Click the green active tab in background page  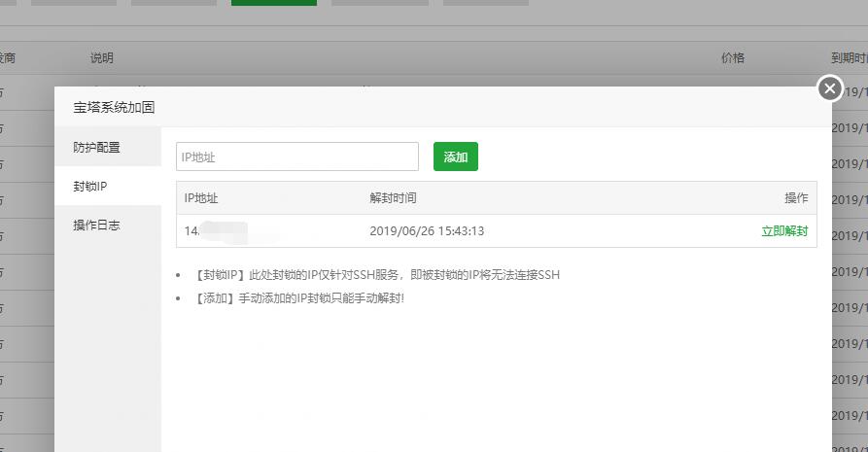click(x=274, y=3)
